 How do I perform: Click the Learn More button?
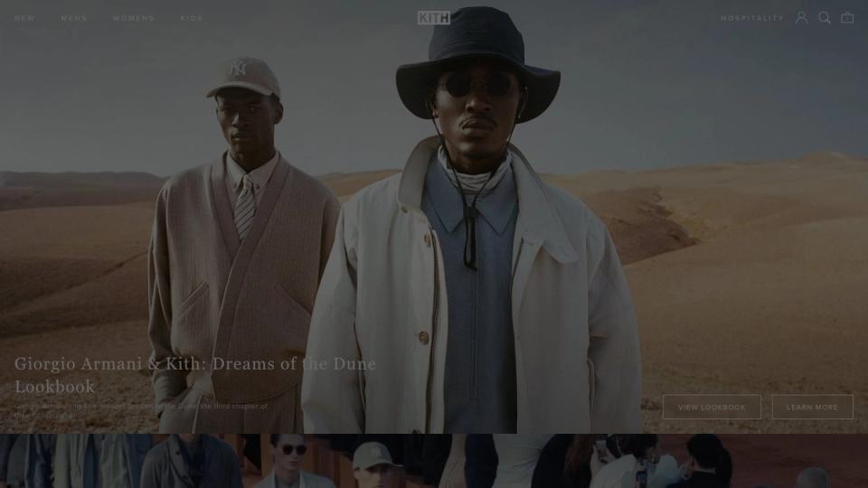[x=813, y=408]
